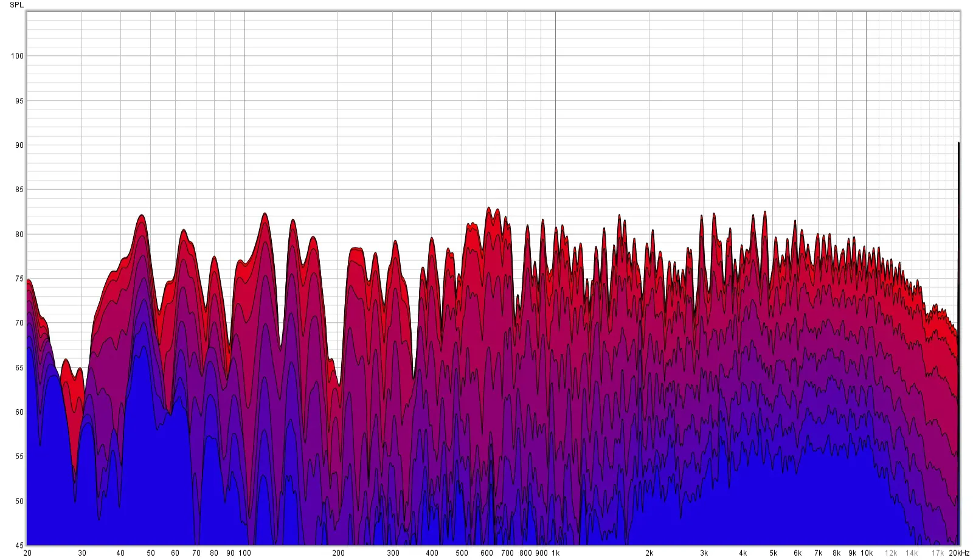Click the 20 Hz label on frequency axis

27,553
